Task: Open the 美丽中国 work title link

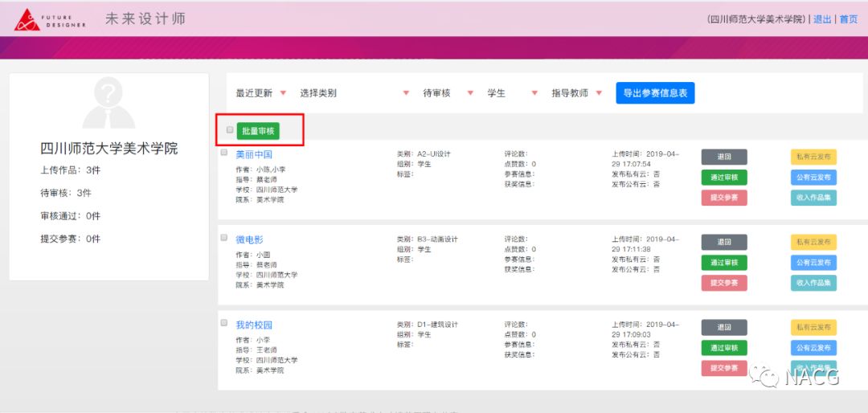Action: pyautogui.click(x=254, y=154)
